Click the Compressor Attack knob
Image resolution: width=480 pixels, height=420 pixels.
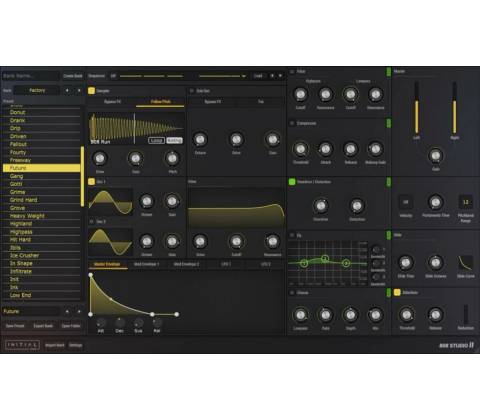(325, 149)
